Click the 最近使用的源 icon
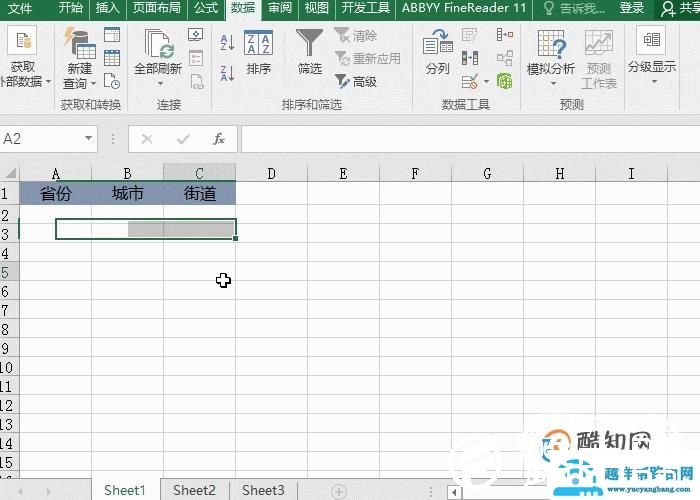The width and height of the screenshot is (700, 500). (x=112, y=81)
